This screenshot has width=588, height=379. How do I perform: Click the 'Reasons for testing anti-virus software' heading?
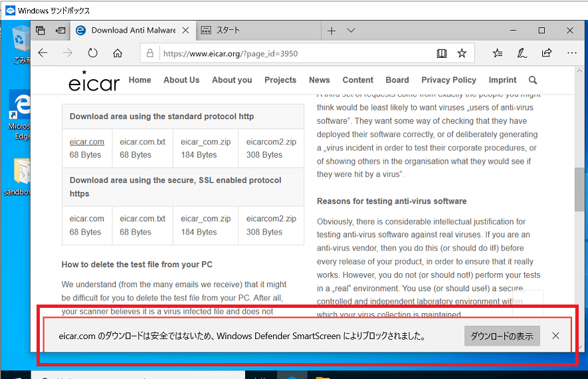point(391,201)
